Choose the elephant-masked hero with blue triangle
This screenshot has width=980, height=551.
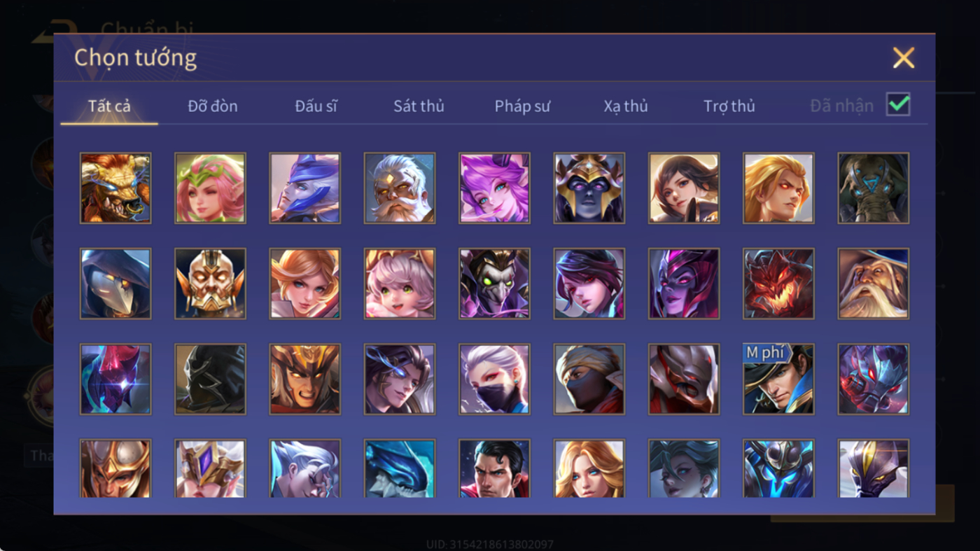[x=874, y=188]
